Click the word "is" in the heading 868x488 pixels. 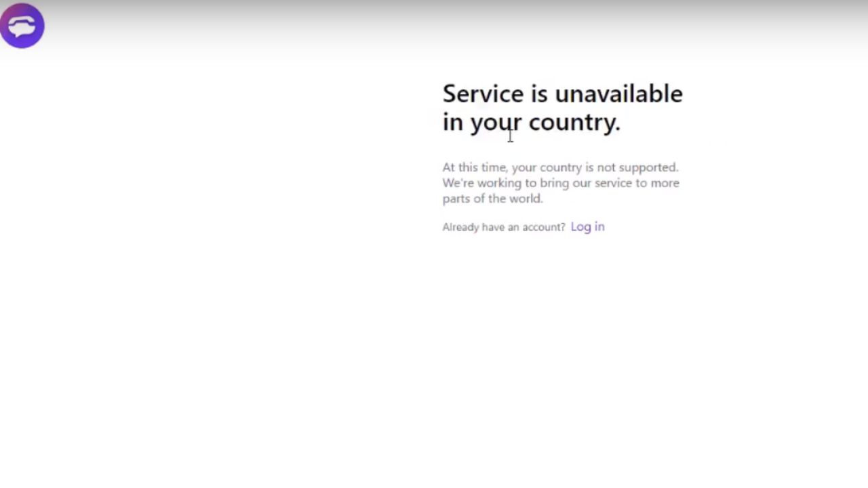click(539, 94)
